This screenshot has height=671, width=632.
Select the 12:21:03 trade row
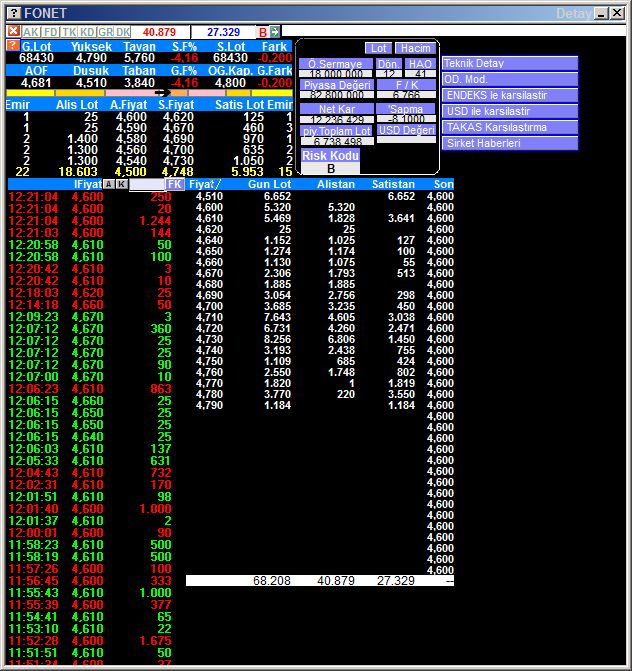(x=90, y=233)
